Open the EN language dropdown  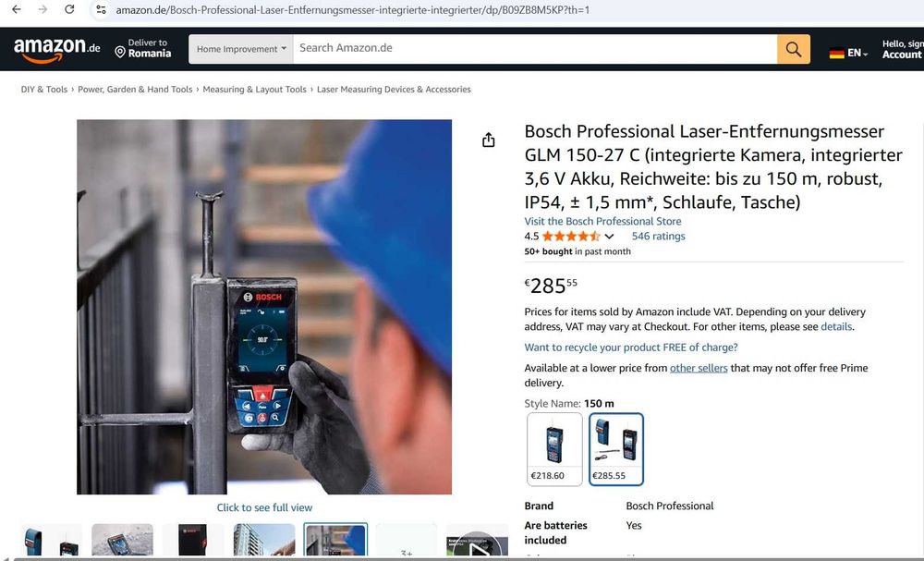[x=857, y=53]
